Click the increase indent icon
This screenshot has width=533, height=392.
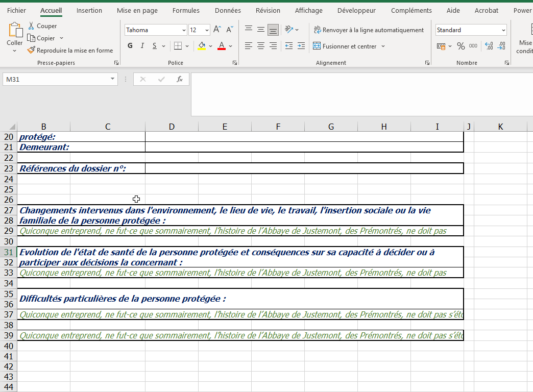point(301,46)
